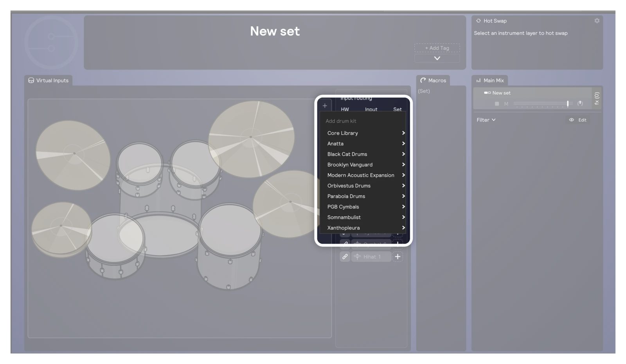Click the kick drum in the kit view
This screenshot has width=626, height=364.
pos(160,235)
